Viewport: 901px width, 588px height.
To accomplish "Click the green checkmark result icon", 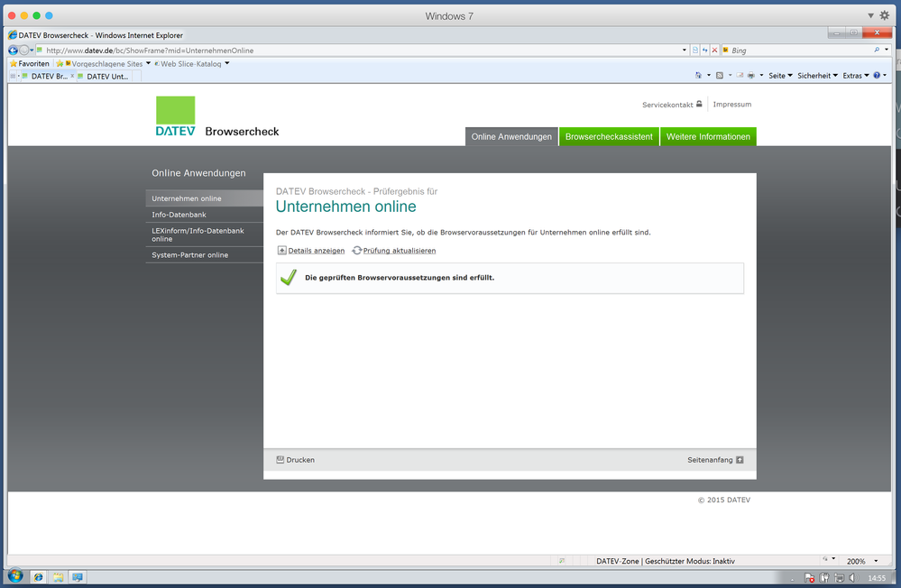I will (289, 278).
